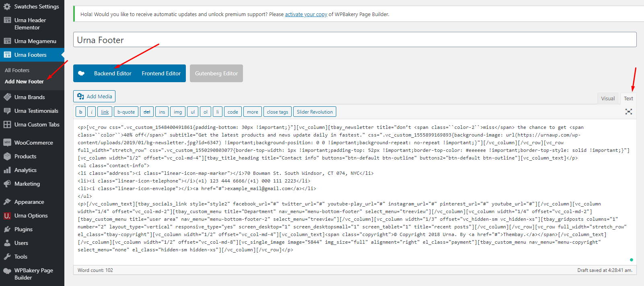Click the Products box icon
Image resolution: width=644 pixels, height=286 pixels.
pos(7,156)
